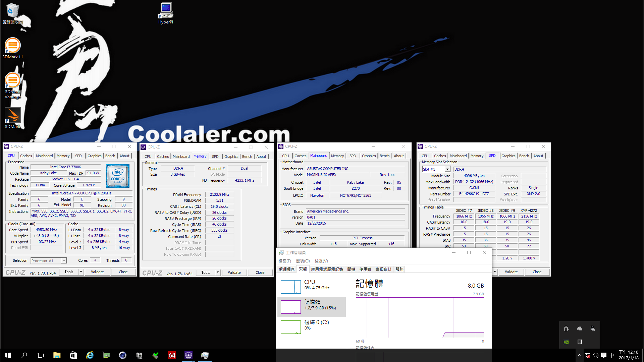
Task: Click Validate in SPD CPU-Z window
Action: tap(511, 272)
